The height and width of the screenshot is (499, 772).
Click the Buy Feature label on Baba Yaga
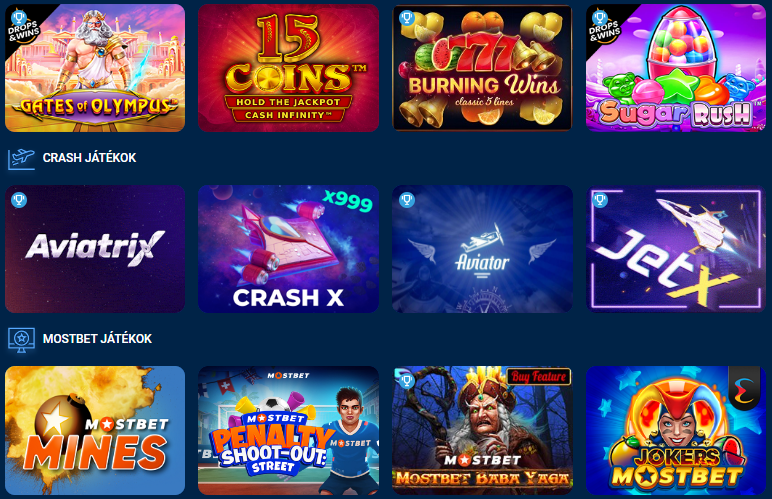(x=539, y=376)
